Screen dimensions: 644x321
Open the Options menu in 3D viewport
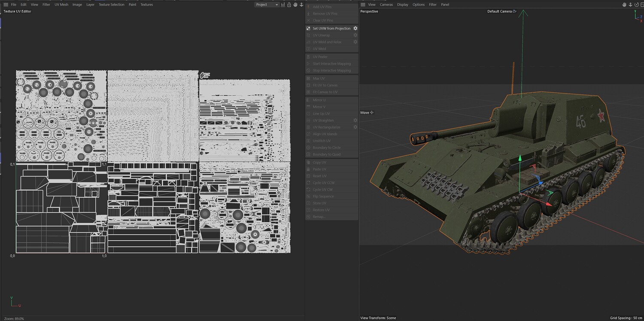419,5
